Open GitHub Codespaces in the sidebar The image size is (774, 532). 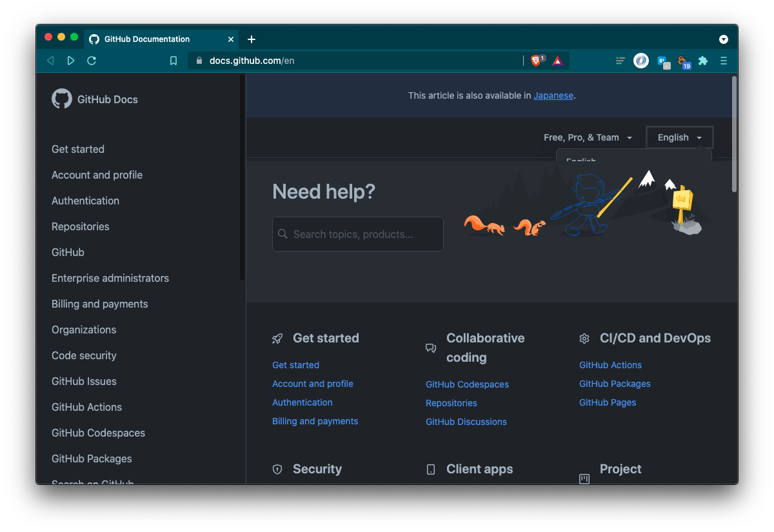point(98,433)
